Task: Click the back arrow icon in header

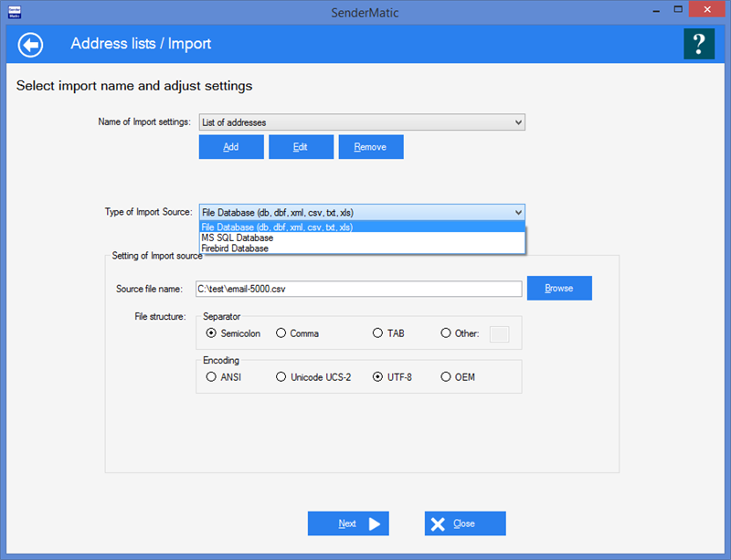Action: click(30, 44)
